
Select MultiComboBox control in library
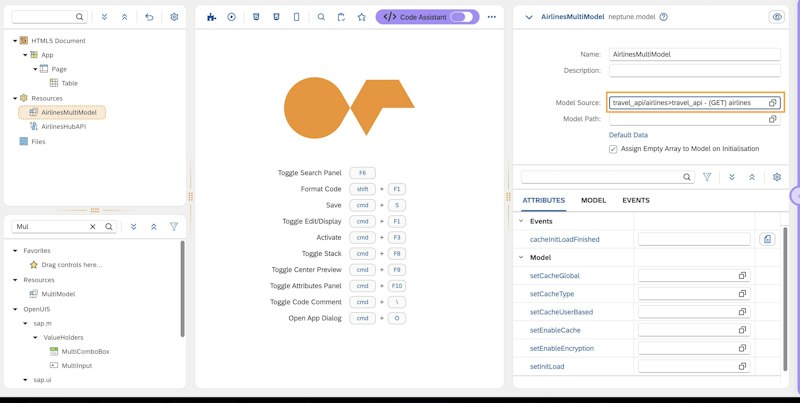click(85, 351)
